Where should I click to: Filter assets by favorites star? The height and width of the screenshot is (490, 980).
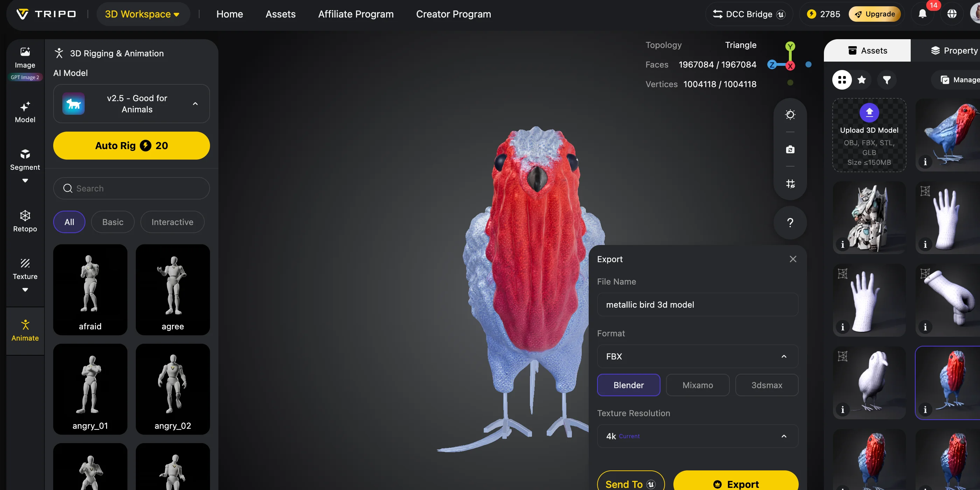[x=862, y=80]
